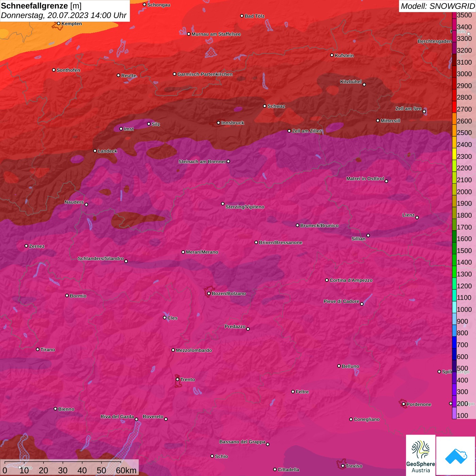Screen dimensions: 476x476
Task: Click the Feltre marker dot
Action: pos(293,392)
